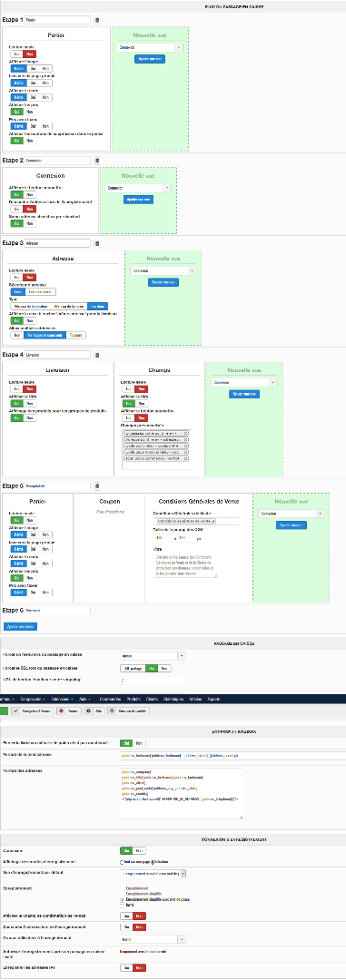This screenshot has height=980, width=346.
Task: Open the Nouvelle vue dropdown in Etape 2
Action: 138,188
